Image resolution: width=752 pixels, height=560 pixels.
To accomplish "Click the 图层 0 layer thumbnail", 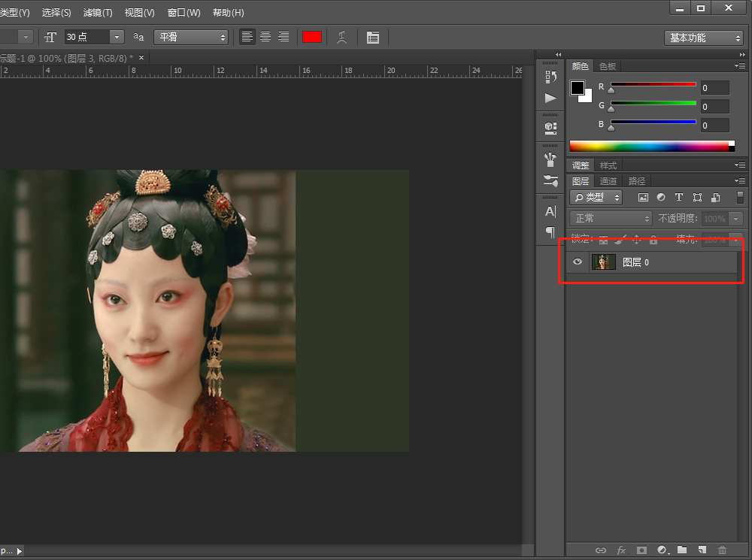I will click(603, 262).
